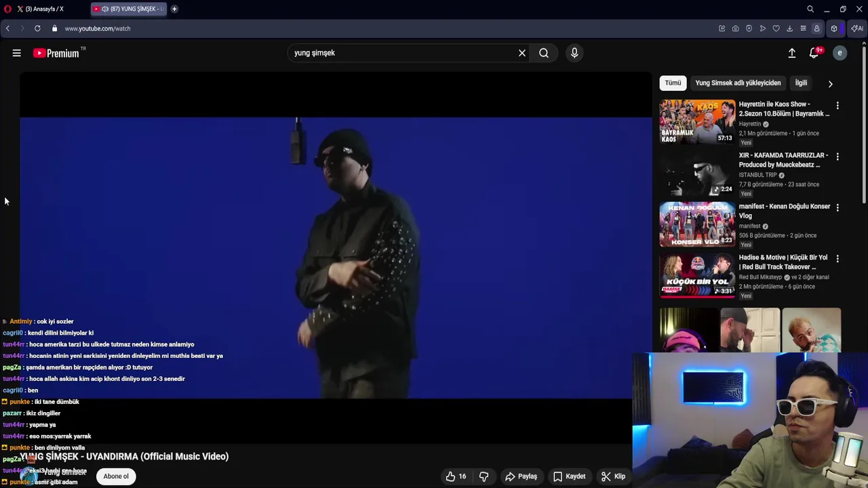868x488 pixels.
Task: Open the Hayrettin channel name link
Action: point(750,124)
